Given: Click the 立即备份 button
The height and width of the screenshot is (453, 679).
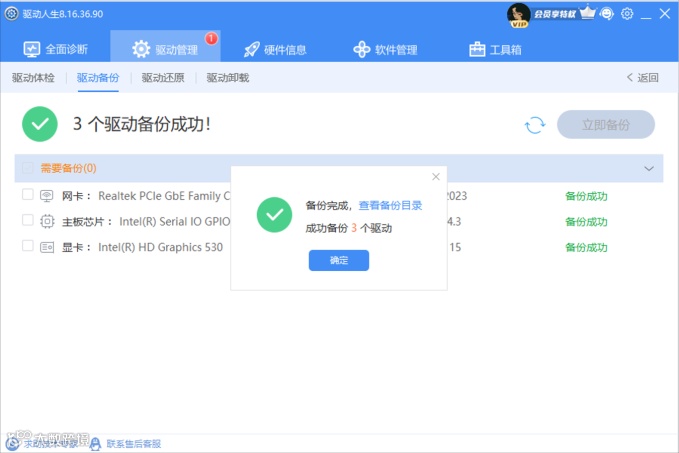Looking at the screenshot, I should [605, 125].
